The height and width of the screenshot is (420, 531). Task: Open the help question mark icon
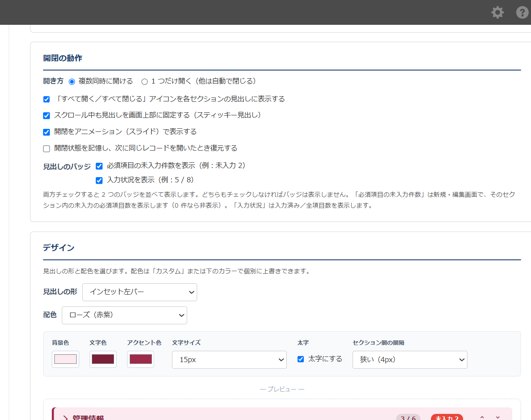[522, 12]
